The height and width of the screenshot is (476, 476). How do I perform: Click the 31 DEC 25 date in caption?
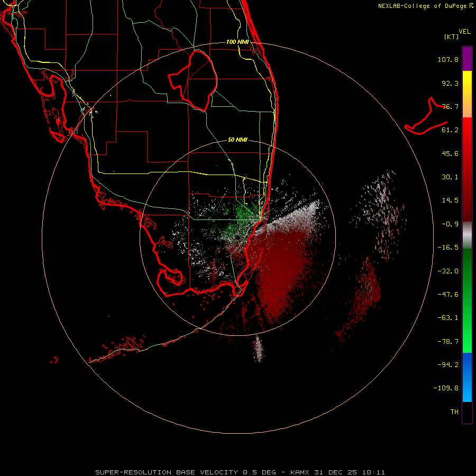point(336,472)
